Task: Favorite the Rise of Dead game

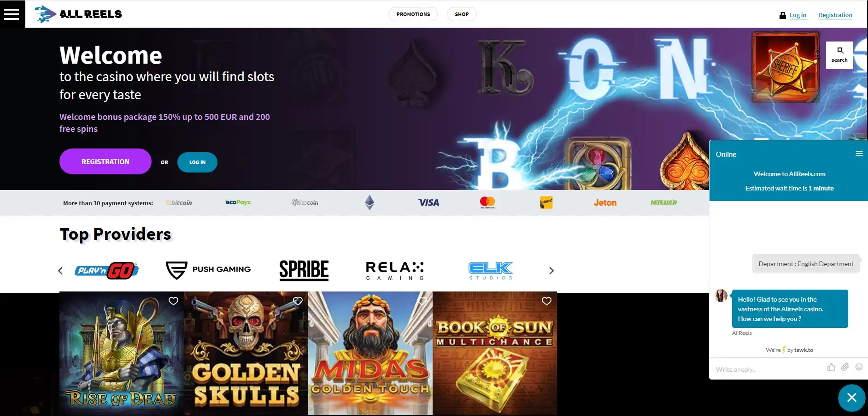Action: (x=173, y=301)
